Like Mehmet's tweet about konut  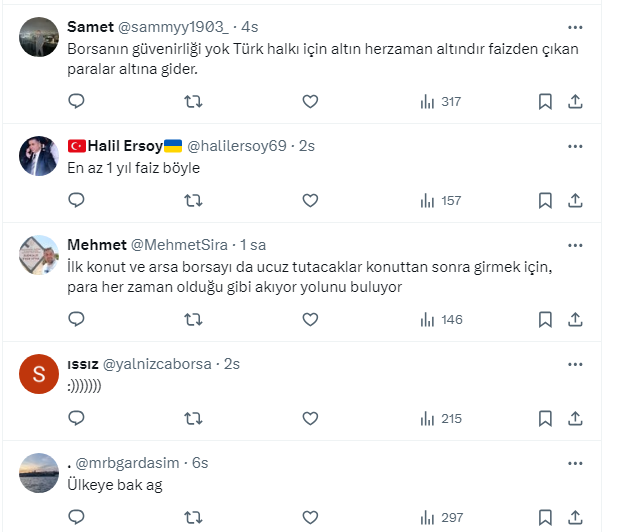click(x=310, y=319)
